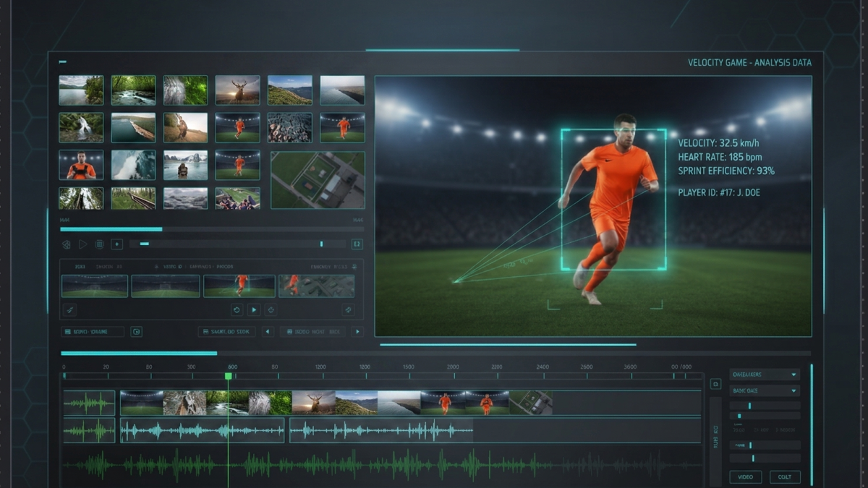The image size is (868, 488).
Task: Click the small icon in the clip panel's top-right corner
Action: point(354,267)
